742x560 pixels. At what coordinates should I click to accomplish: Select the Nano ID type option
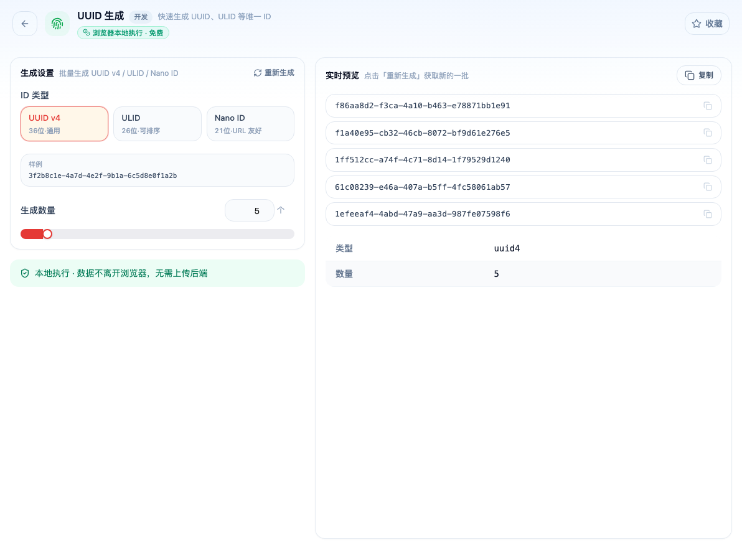coord(250,124)
